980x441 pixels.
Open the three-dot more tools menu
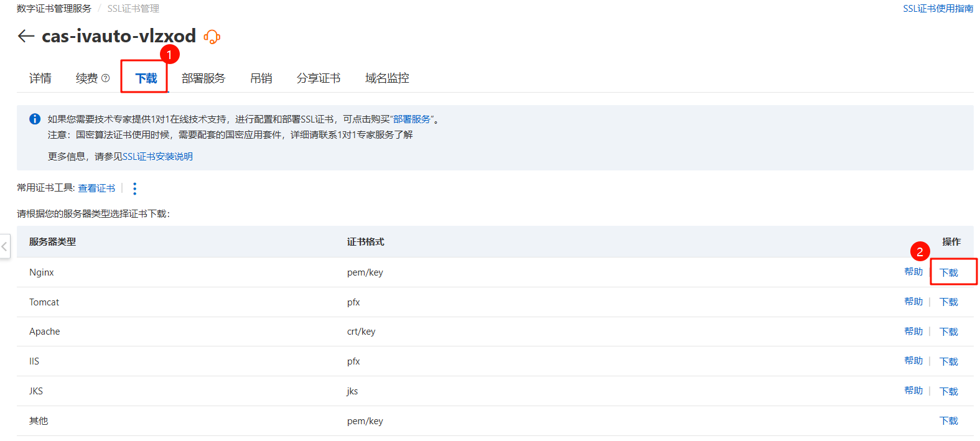[134, 188]
